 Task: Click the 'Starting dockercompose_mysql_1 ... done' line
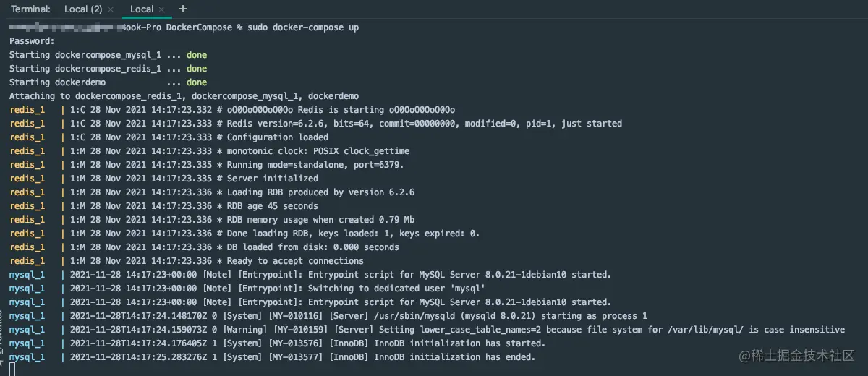coord(108,55)
